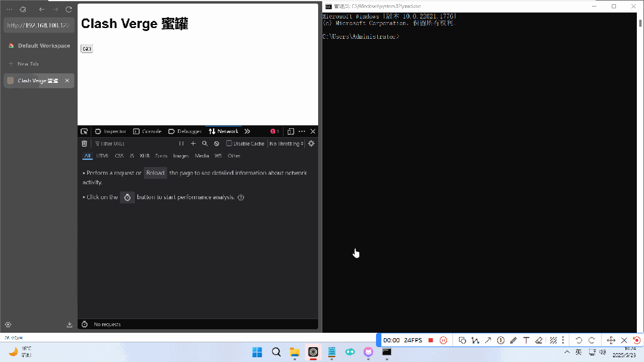Add a new request with plus icon
Viewport: 644px width, 362px height.
[x=193, y=144]
